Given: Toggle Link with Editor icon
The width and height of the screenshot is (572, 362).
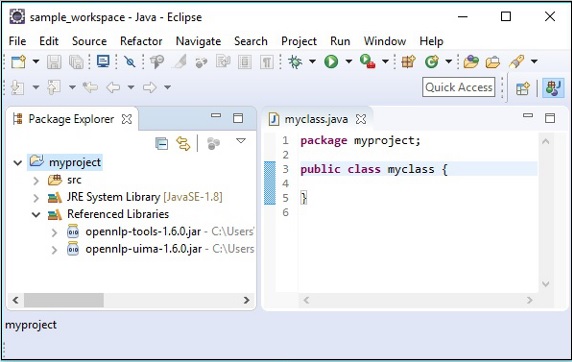Looking at the screenshot, I should 183,143.
